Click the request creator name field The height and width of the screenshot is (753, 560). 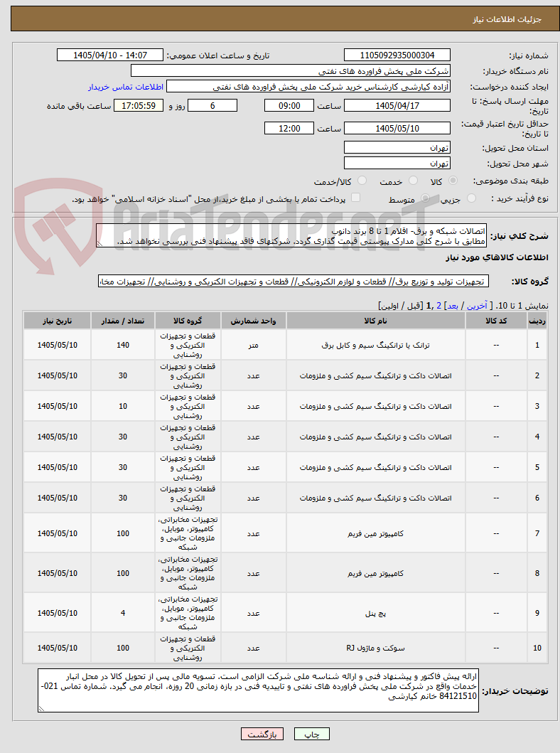click(x=308, y=87)
